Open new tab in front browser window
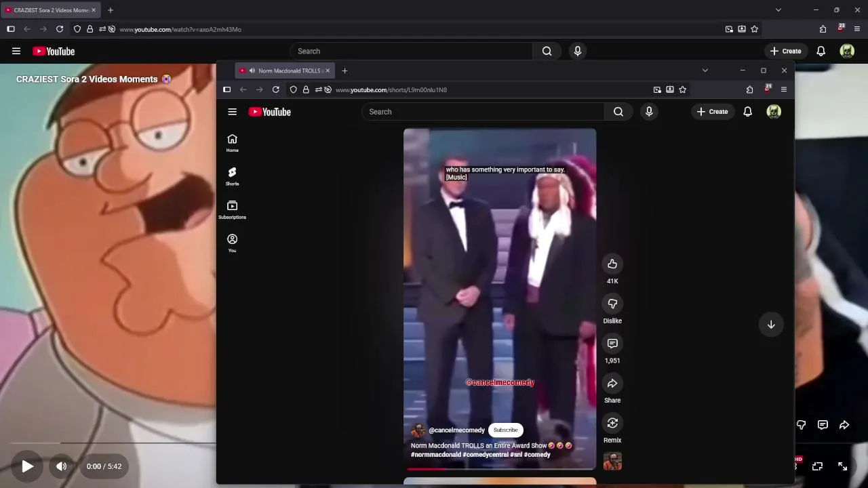 click(344, 70)
